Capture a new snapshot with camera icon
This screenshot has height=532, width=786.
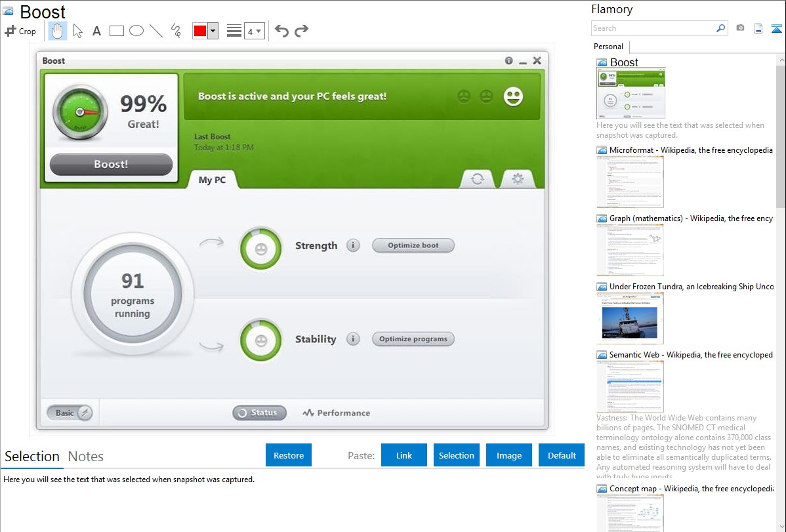[x=740, y=28]
